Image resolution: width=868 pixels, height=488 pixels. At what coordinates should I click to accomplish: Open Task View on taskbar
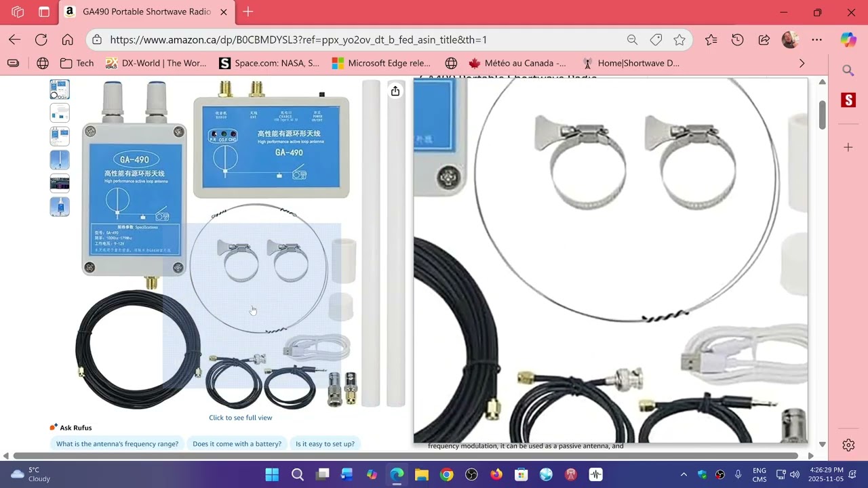[x=322, y=474]
